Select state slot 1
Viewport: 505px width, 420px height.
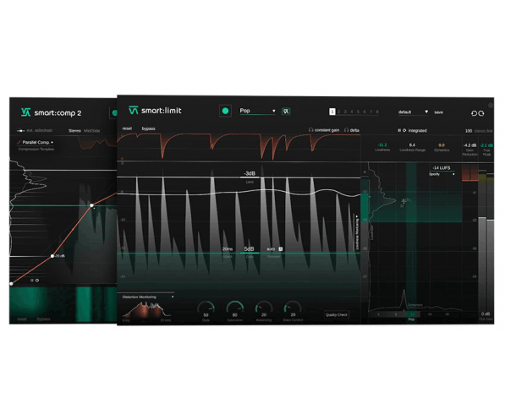point(332,112)
